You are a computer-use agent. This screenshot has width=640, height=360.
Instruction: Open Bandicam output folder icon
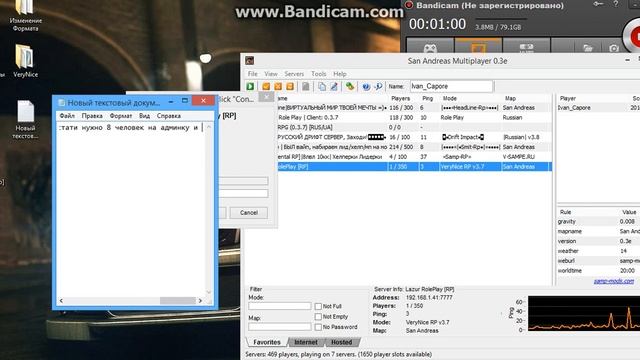588,48
